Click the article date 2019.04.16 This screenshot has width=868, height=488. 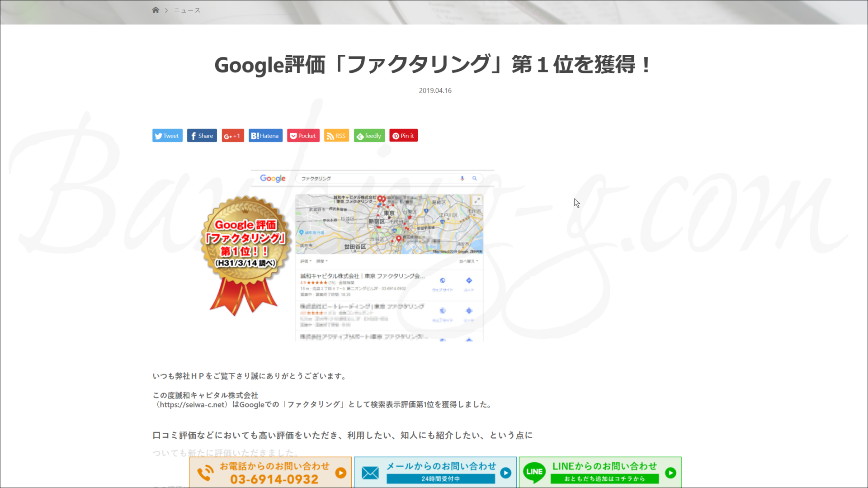point(435,90)
